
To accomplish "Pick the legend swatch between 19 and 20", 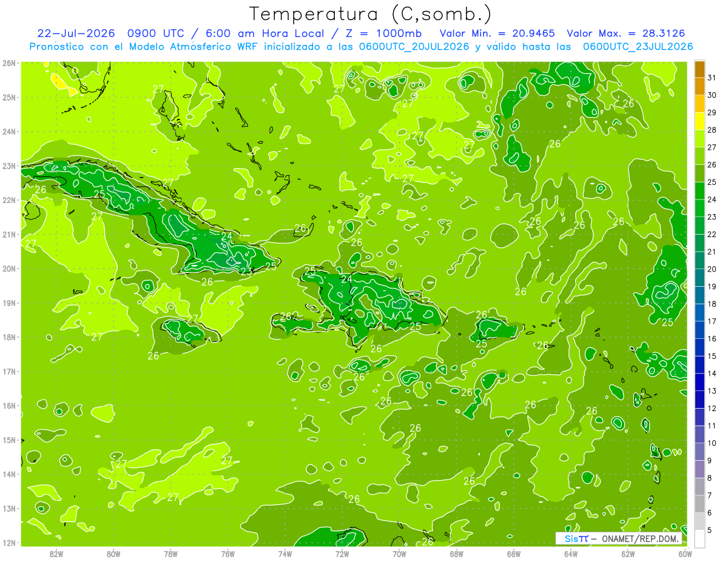I will click(699, 278).
